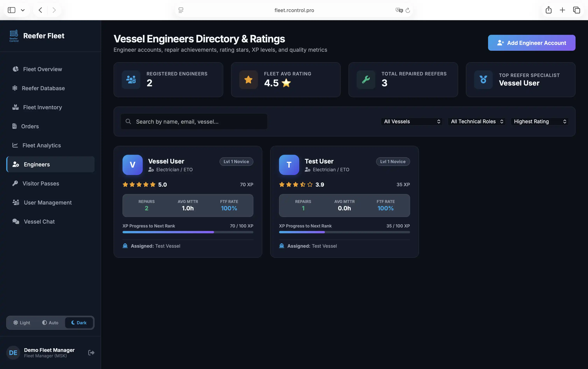Image resolution: width=588 pixels, height=369 pixels.
Task: Click the browser translate icon
Action: pos(399,10)
